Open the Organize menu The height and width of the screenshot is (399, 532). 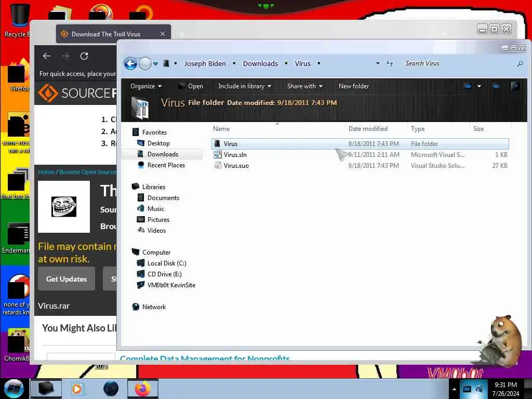click(146, 86)
